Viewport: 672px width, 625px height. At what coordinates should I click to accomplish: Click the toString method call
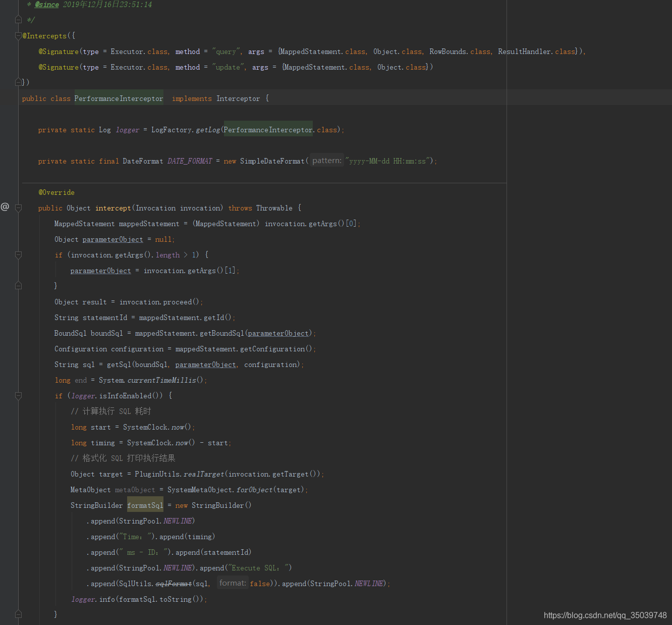click(x=176, y=599)
